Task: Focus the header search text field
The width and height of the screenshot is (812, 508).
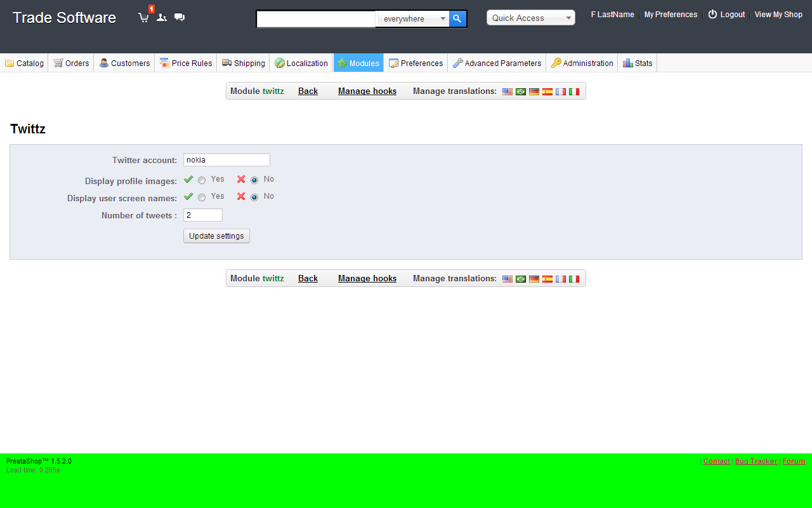Action: tap(317, 19)
